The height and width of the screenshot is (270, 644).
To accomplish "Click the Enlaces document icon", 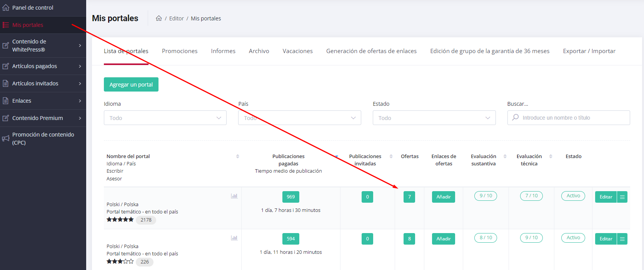I will coord(6,101).
